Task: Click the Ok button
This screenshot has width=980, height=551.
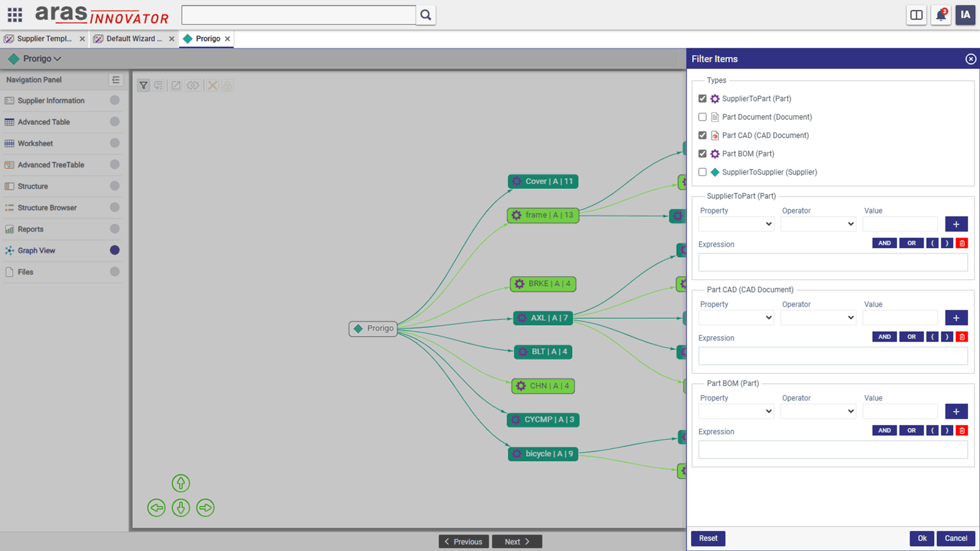Action: pos(922,538)
